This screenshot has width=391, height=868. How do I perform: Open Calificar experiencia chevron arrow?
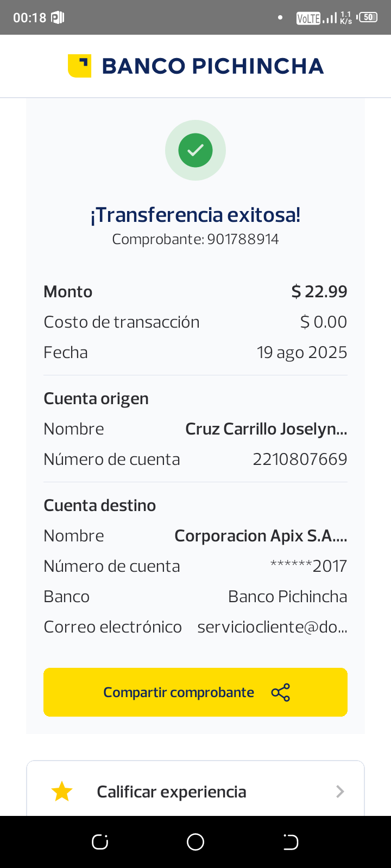pyautogui.click(x=340, y=792)
